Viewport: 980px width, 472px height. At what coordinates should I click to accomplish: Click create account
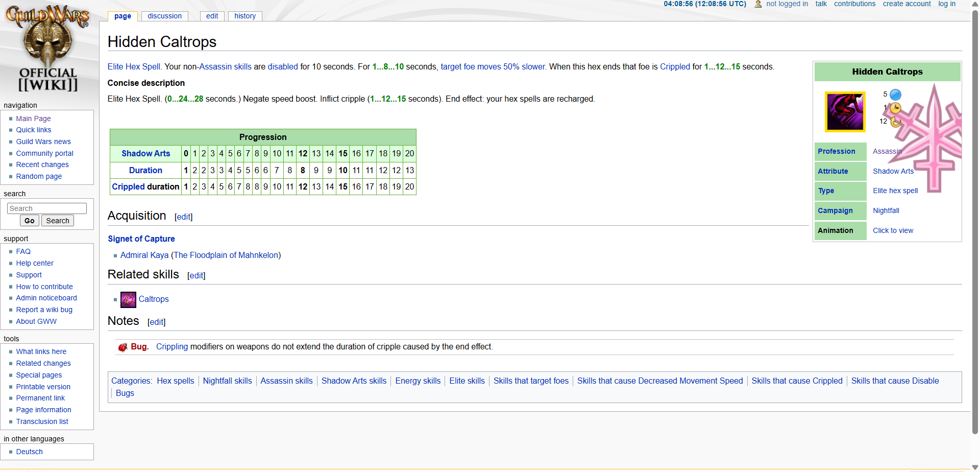[906, 4]
